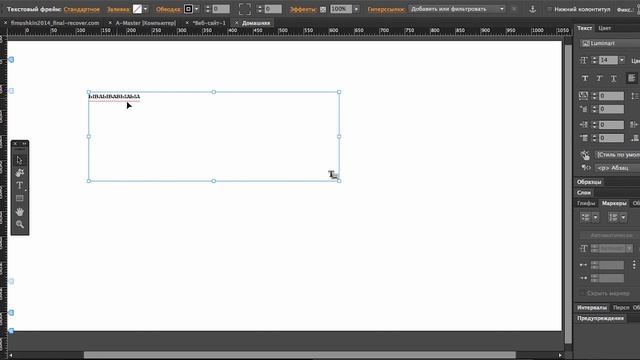Click the anchor icon in top bar
The width and height of the screenshot is (640, 360).
(x=533, y=9)
